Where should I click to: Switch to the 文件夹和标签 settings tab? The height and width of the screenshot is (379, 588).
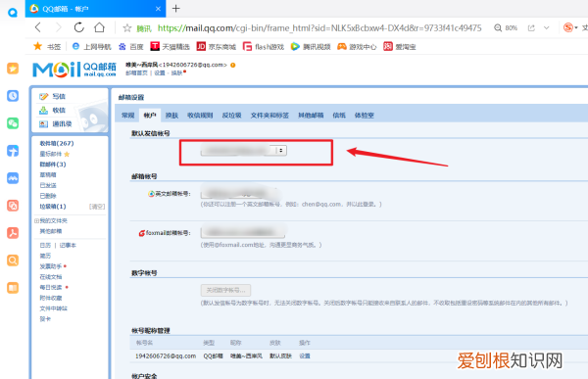click(269, 116)
